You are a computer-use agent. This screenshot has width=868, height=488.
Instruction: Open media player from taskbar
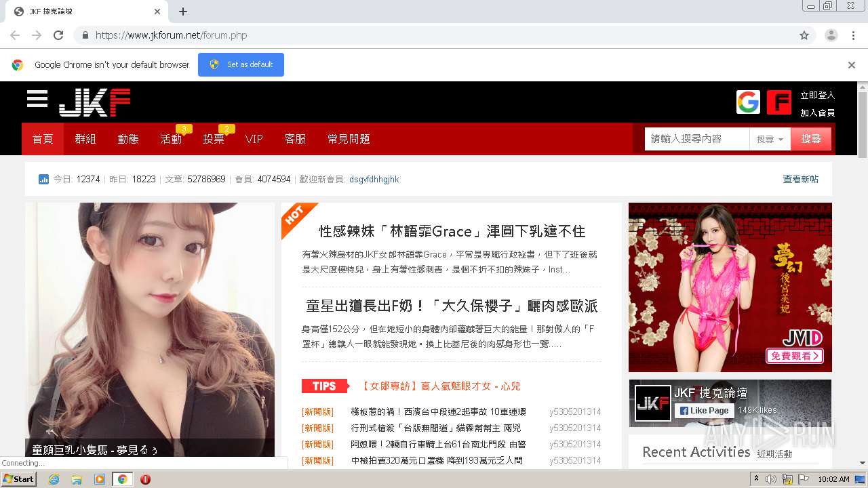click(x=100, y=479)
